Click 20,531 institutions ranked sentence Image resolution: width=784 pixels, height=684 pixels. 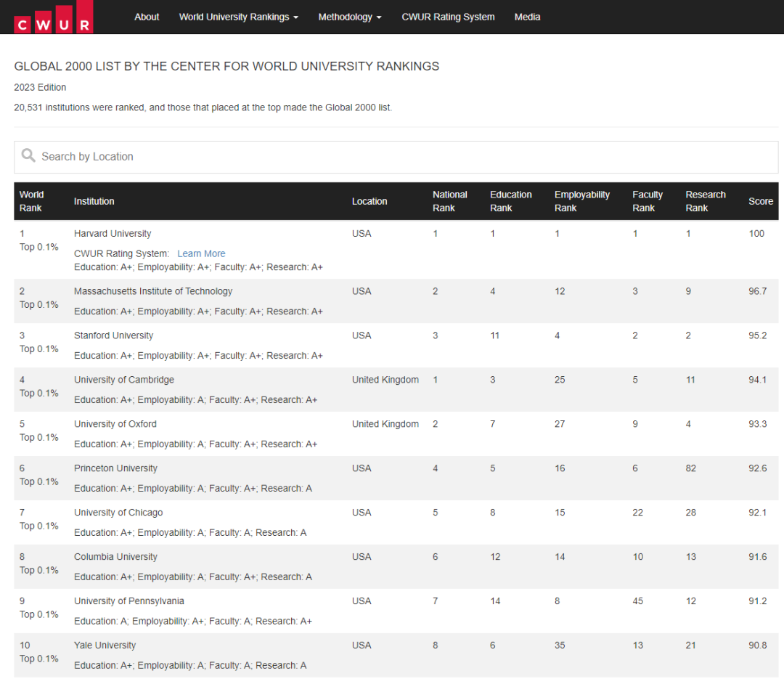[203, 107]
